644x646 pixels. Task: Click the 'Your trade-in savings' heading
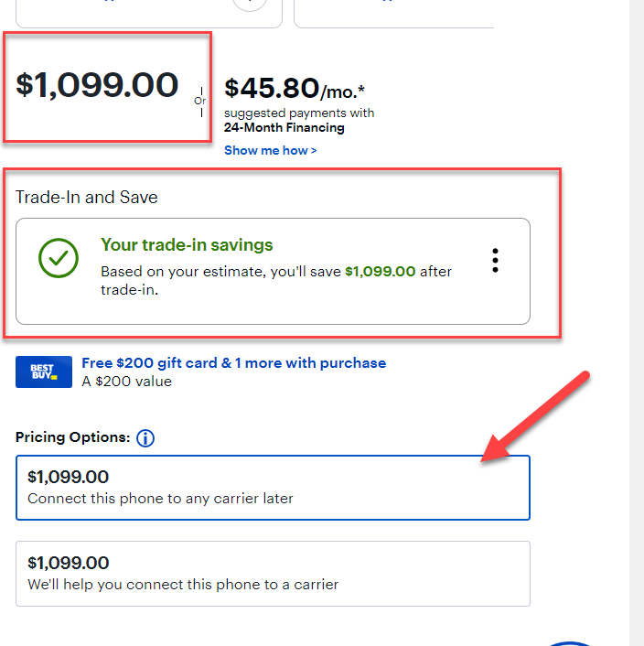click(x=187, y=244)
